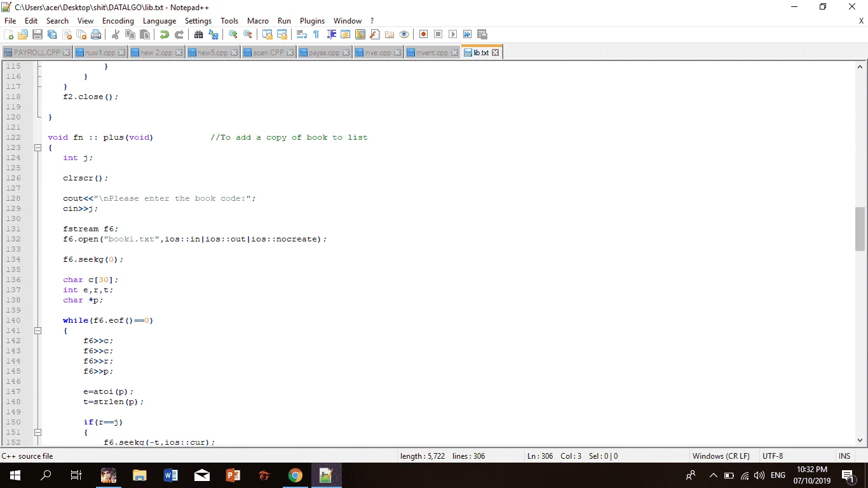The width and height of the screenshot is (868, 488).
Task: Toggle Synchronize Horizontal Scrolling icon
Action: [282, 34]
